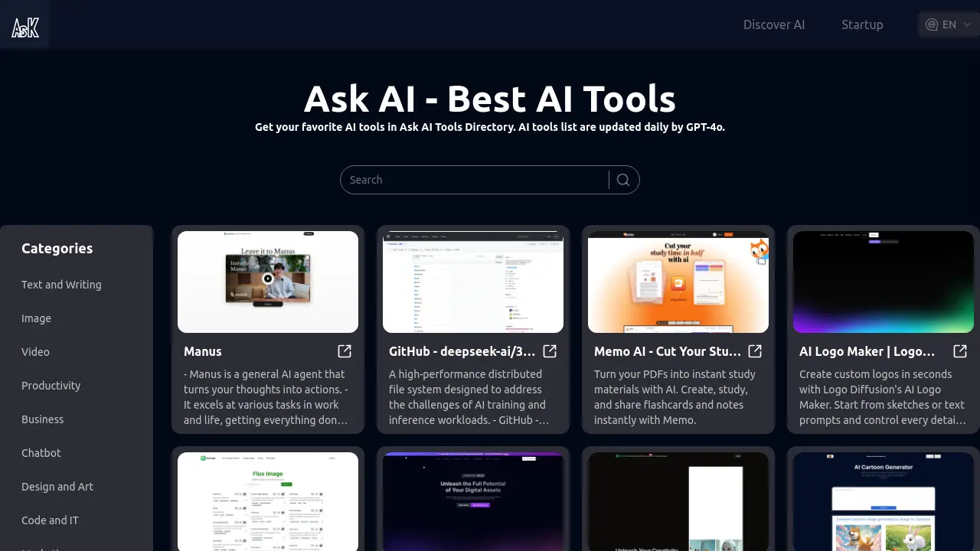
Task: Select the Productivity category
Action: click(51, 386)
